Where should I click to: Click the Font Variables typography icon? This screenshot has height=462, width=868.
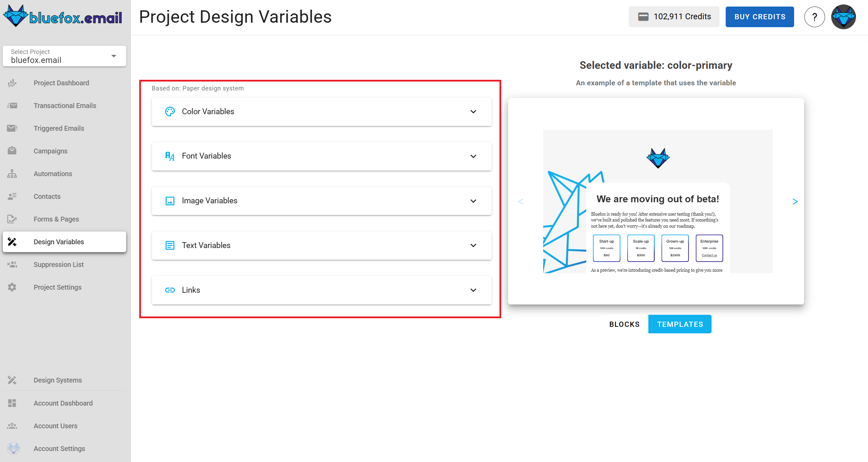170,156
